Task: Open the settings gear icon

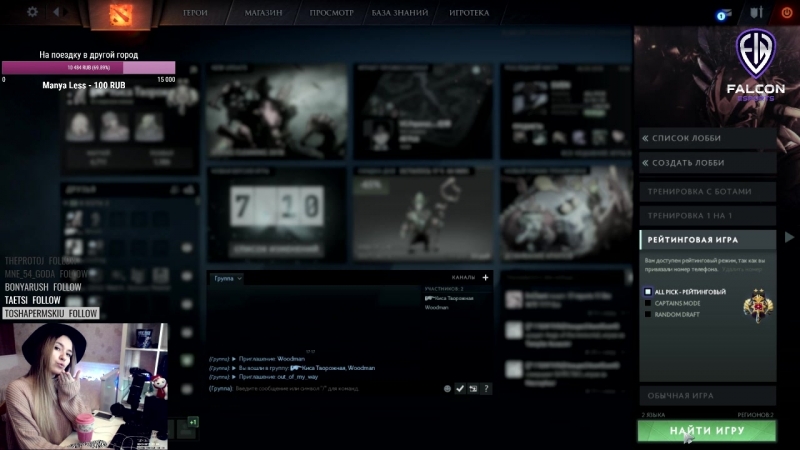Action: pos(32,12)
